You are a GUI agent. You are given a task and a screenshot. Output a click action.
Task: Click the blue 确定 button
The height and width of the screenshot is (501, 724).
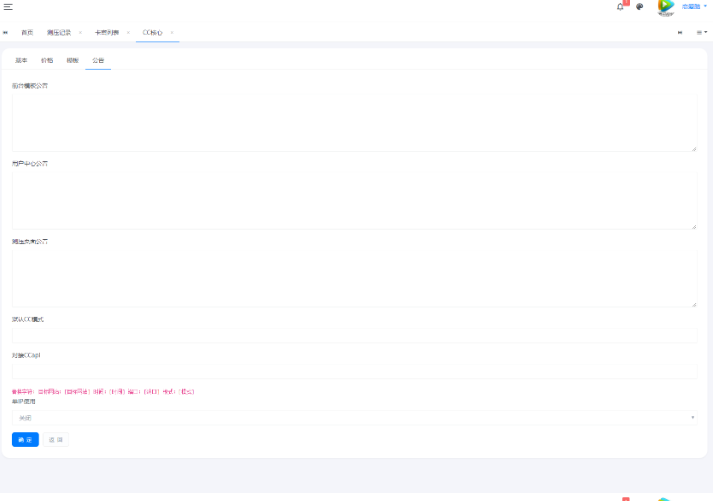25,439
